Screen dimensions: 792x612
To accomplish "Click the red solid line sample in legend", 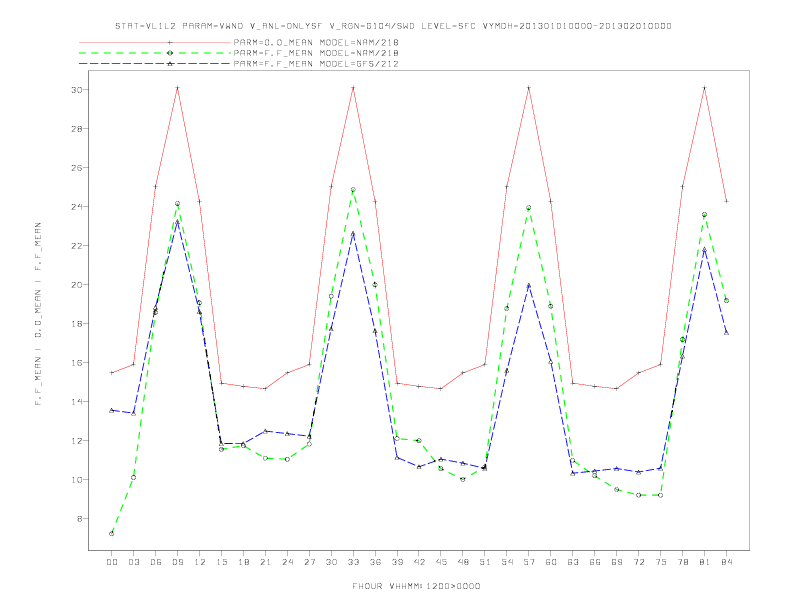I will (x=155, y=42).
